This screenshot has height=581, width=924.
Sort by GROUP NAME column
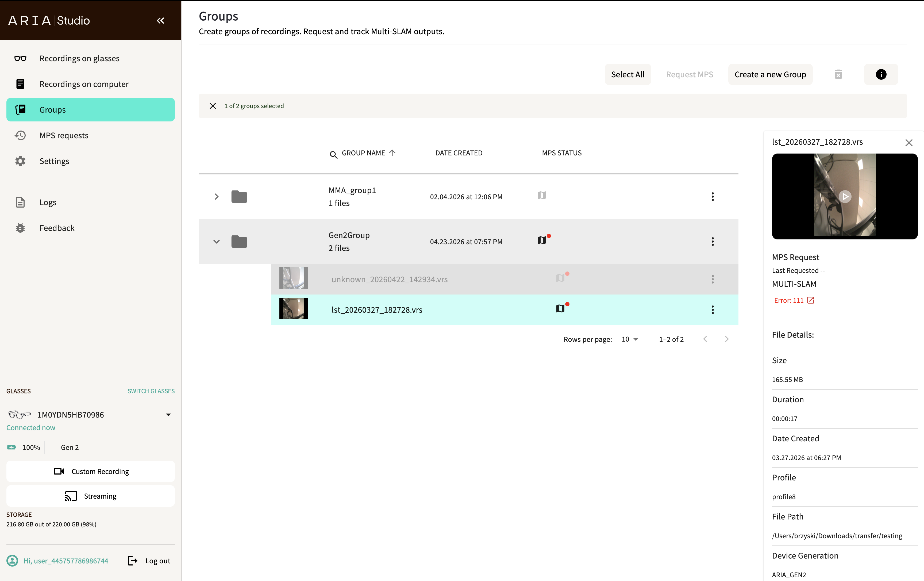[x=363, y=153]
